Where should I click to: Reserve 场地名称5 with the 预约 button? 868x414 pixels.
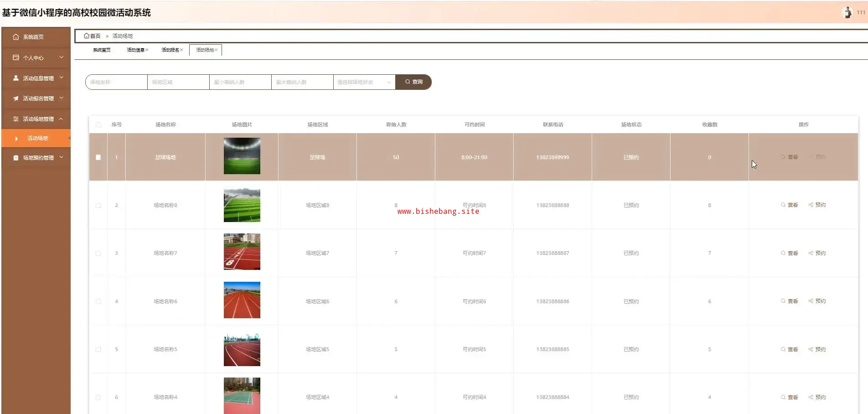tap(817, 349)
